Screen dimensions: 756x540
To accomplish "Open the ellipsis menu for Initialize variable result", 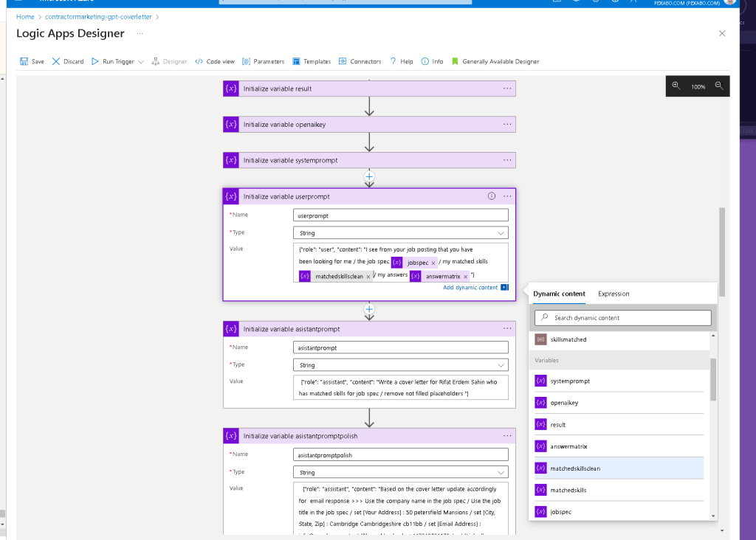I will pyautogui.click(x=507, y=89).
